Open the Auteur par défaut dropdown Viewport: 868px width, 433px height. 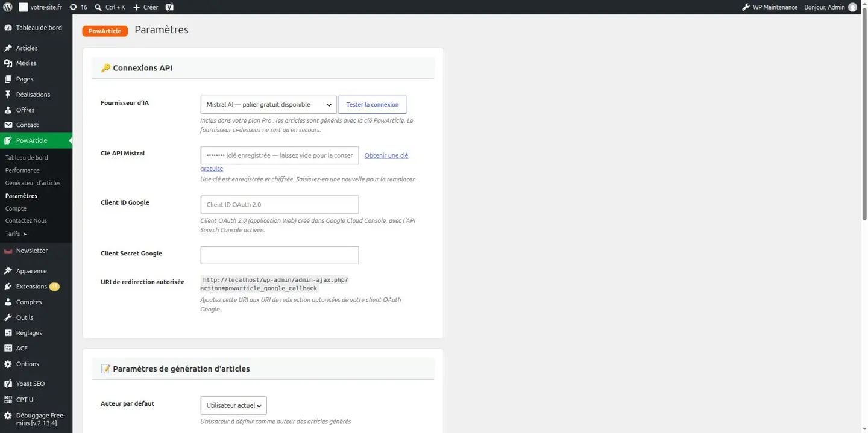233,405
